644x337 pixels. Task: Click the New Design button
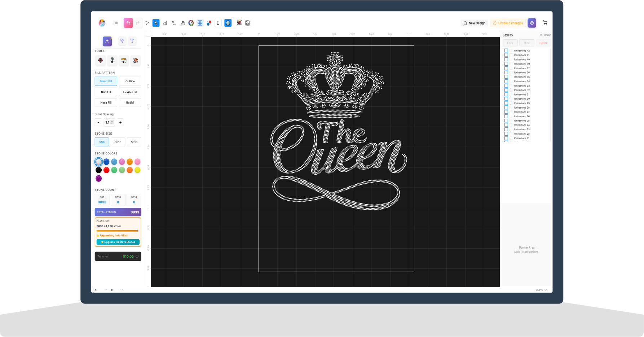point(475,23)
